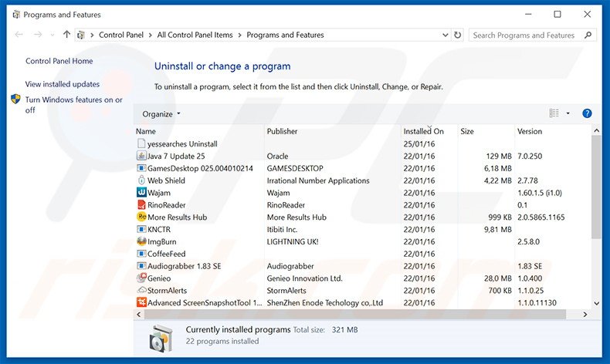Click the Search Programs and Features box
The image size is (610, 364).
click(525, 35)
